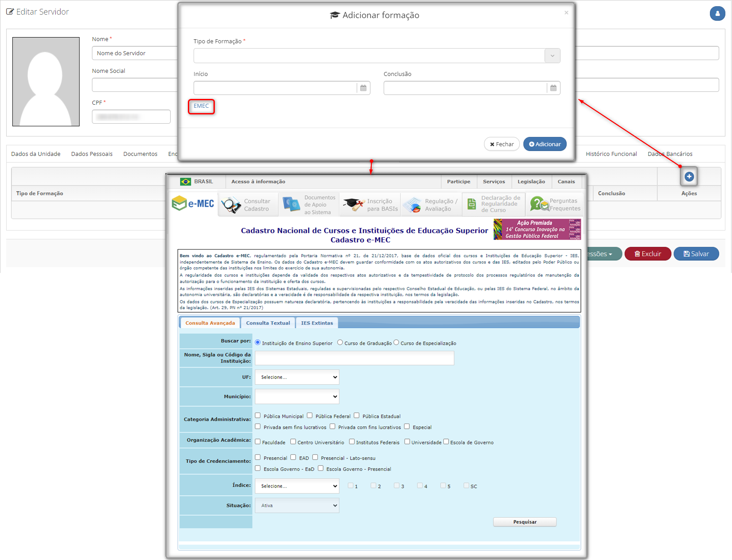Open the Conclusão date calendar icon
This screenshot has width=732, height=560.
(x=553, y=88)
